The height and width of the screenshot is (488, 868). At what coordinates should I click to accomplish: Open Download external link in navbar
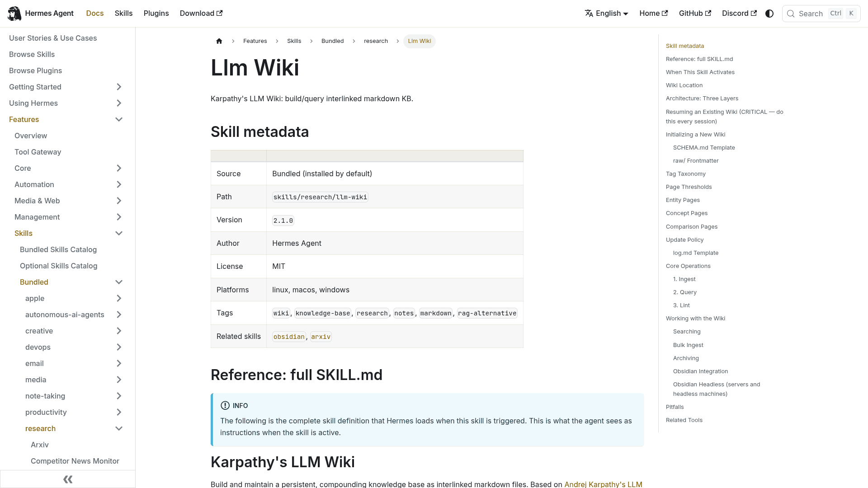(201, 13)
